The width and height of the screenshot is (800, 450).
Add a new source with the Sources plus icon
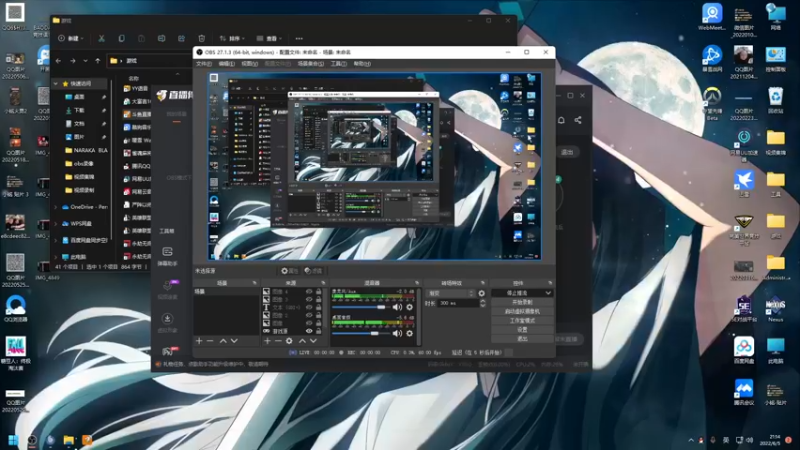[x=267, y=341]
